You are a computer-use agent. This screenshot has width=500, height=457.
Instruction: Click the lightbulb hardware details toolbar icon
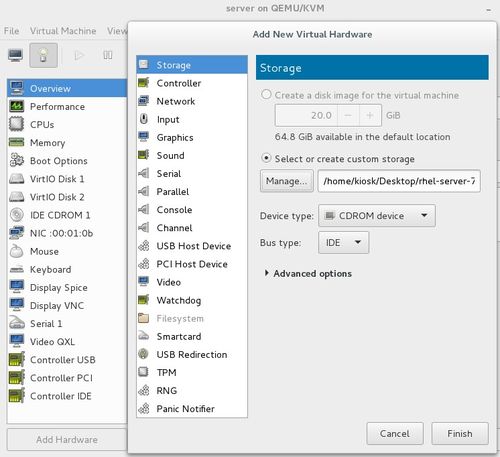tap(44, 55)
